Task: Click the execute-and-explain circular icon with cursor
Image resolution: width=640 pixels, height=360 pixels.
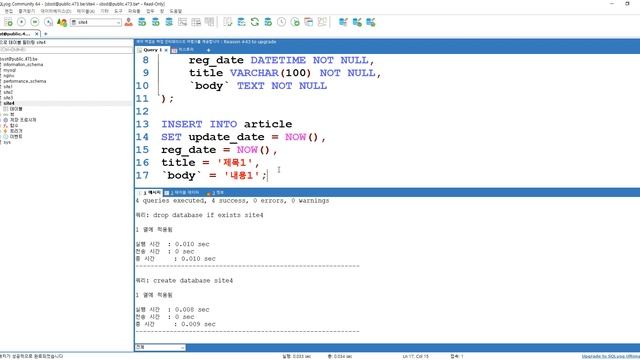Action: (x=49, y=22)
